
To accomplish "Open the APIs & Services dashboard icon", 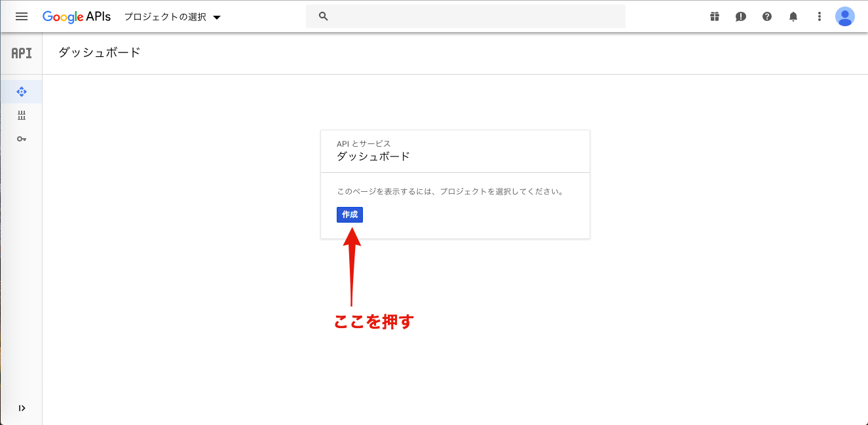I will tap(22, 91).
